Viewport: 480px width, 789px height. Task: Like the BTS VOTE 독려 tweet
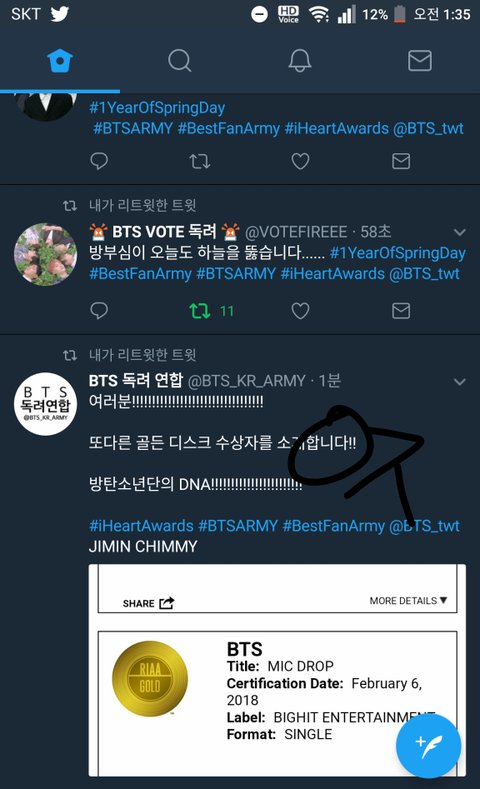click(300, 311)
